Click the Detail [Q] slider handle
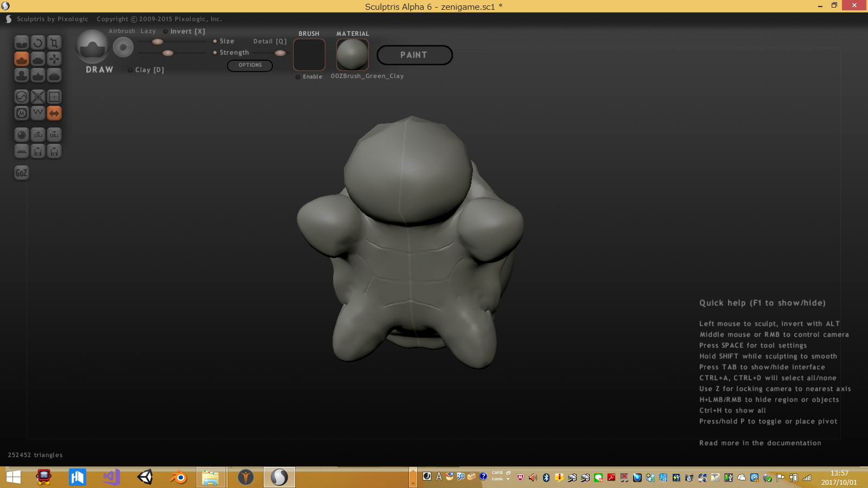 280,53
